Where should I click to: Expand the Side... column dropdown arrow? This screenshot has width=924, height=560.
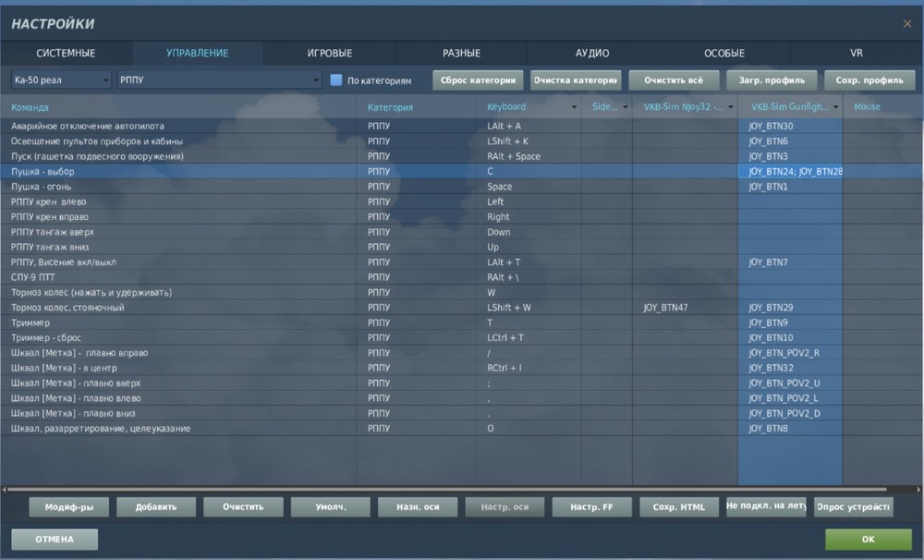click(x=626, y=106)
